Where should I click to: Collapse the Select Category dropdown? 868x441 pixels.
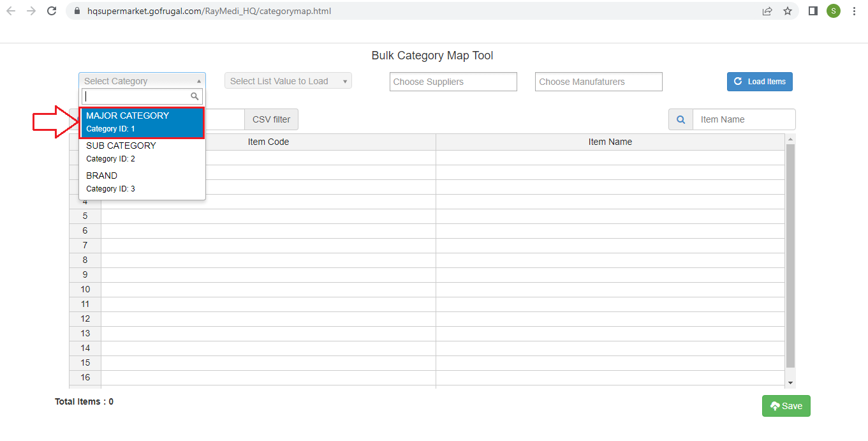[142, 81]
